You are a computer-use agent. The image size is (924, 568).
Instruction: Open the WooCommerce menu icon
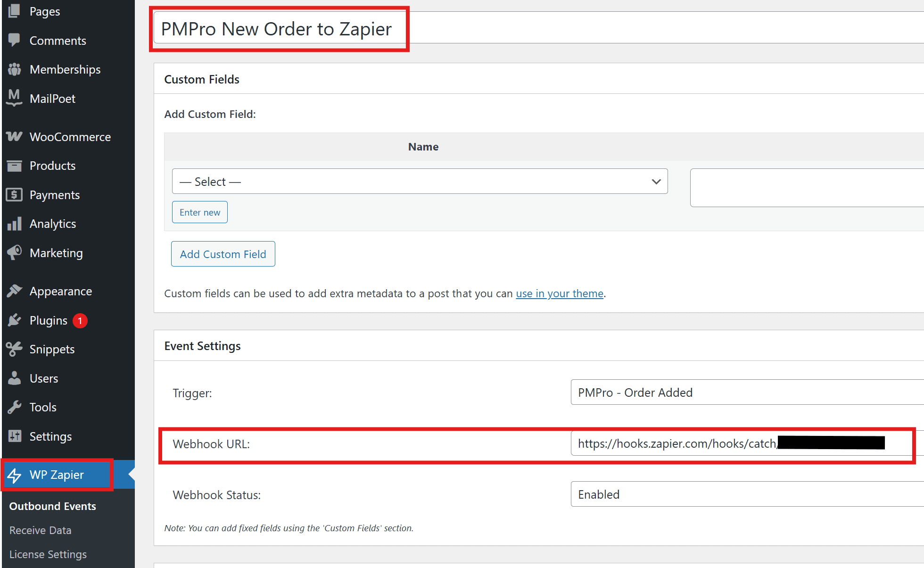(x=15, y=137)
